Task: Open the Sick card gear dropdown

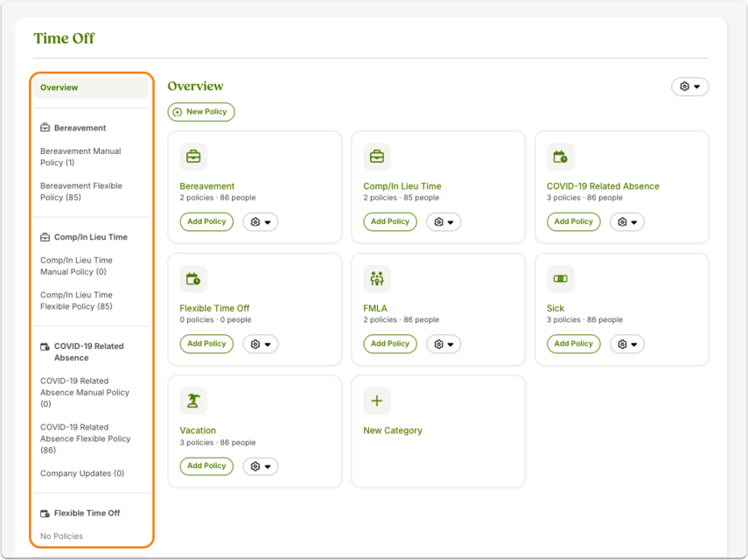Action: coord(627,344)
